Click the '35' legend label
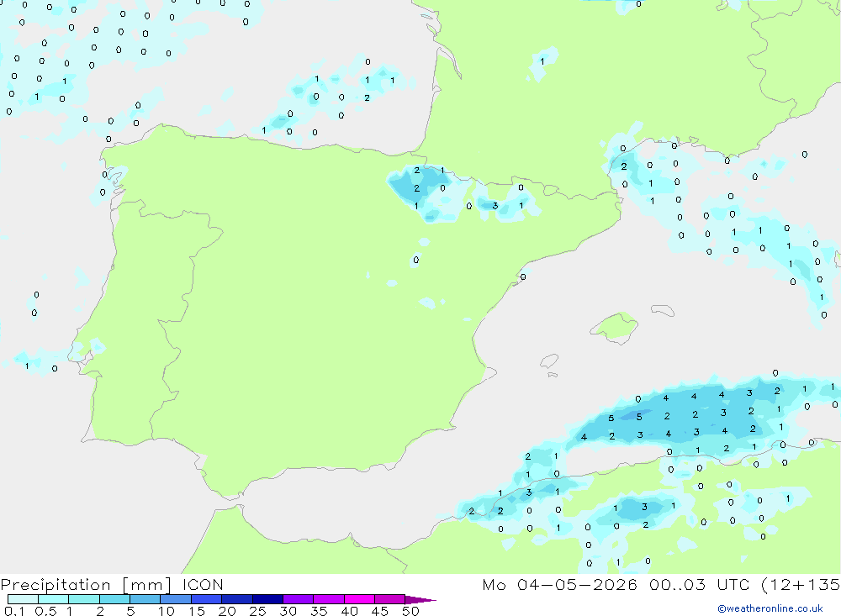The image size is (841, 616). pos(319,611)
